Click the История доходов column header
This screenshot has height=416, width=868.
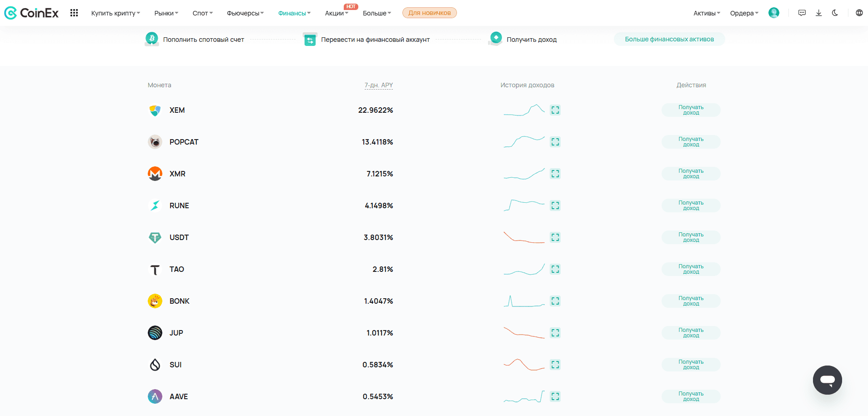[x=527, y=85]
